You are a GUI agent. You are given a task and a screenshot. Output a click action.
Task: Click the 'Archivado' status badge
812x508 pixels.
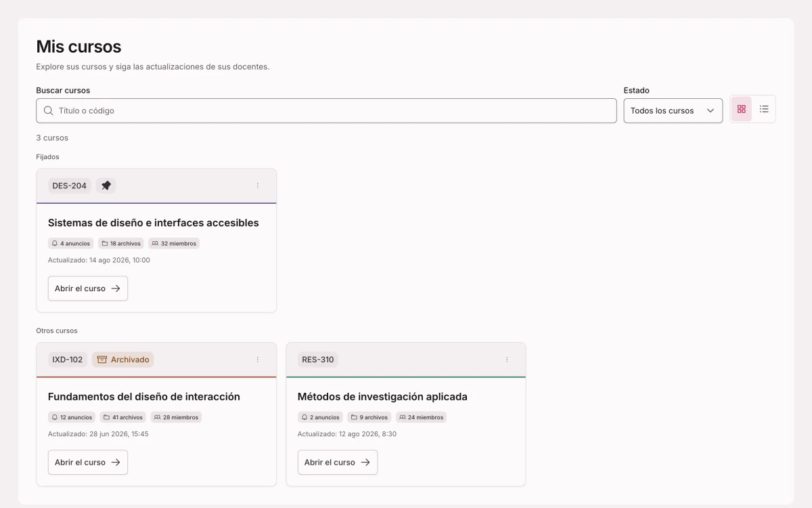coord(123,360)
